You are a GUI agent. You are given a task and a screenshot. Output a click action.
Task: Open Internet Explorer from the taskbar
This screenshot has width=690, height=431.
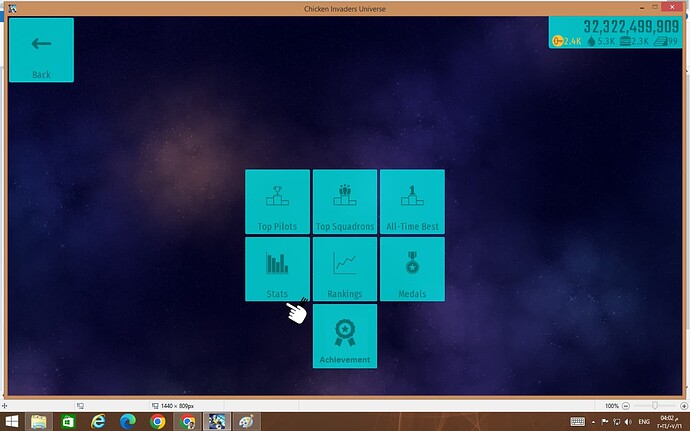pyautogui.click(x=98, y=421)
